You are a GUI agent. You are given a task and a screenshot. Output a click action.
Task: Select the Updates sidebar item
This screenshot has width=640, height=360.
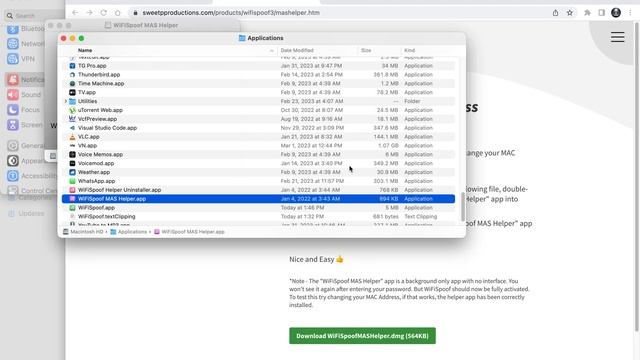coord(26,213)
